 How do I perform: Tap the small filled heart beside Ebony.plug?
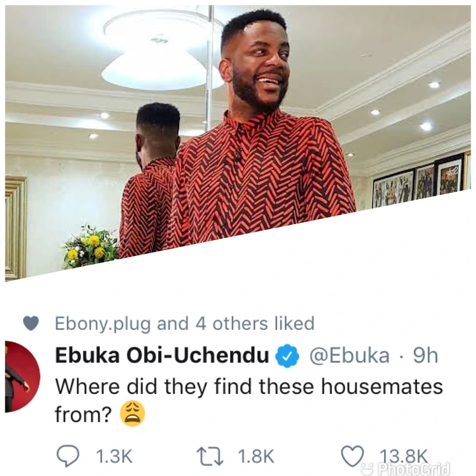pos(31,323)
